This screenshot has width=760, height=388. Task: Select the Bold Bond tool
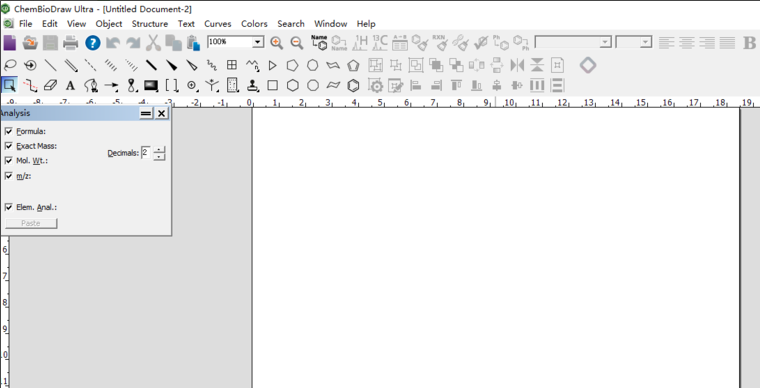click(151, 65)
